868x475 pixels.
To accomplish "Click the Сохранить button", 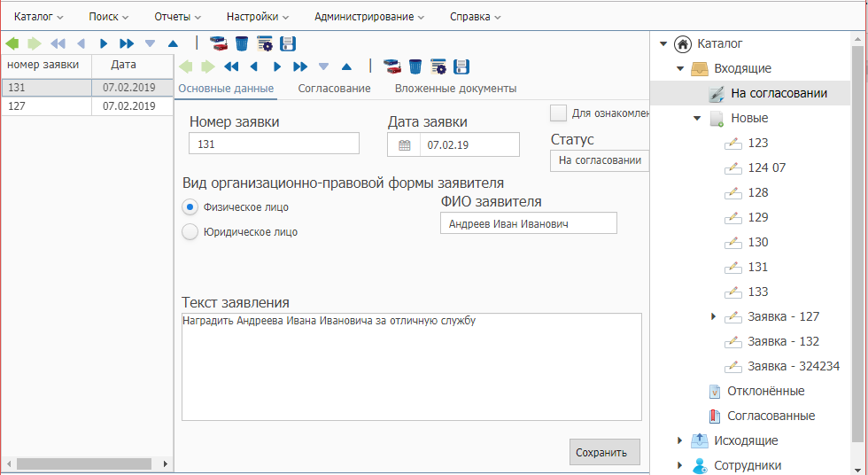I will (604, 452).
